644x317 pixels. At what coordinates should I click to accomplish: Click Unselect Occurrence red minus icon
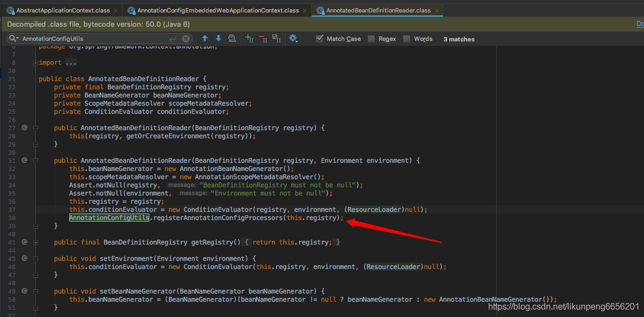pos(263,39)
